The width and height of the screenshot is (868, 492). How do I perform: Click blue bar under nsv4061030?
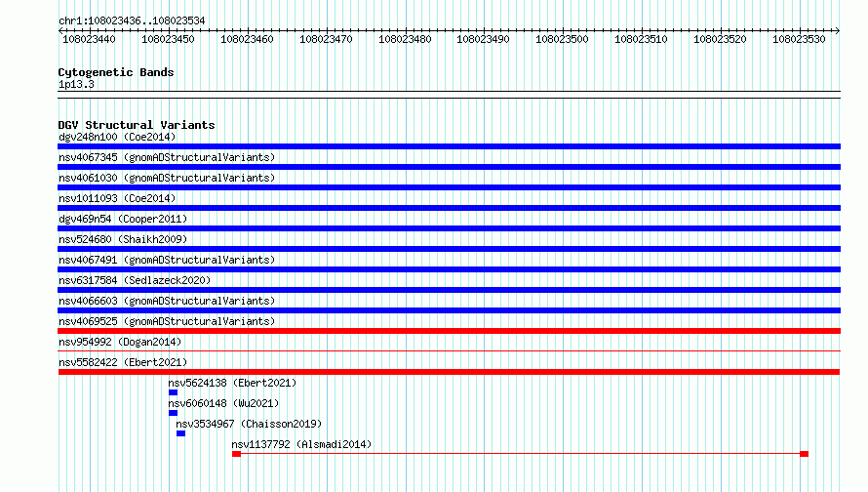click(x=449, y=187)
